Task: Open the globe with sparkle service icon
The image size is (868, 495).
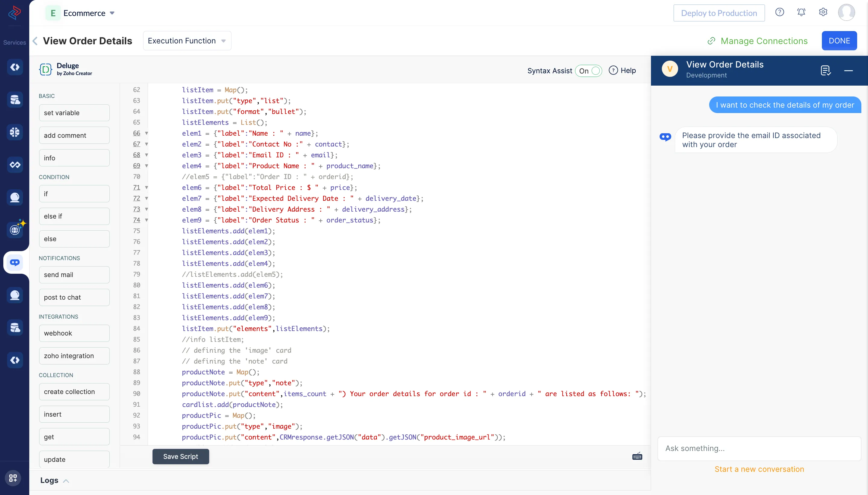Action: [14, 230]
